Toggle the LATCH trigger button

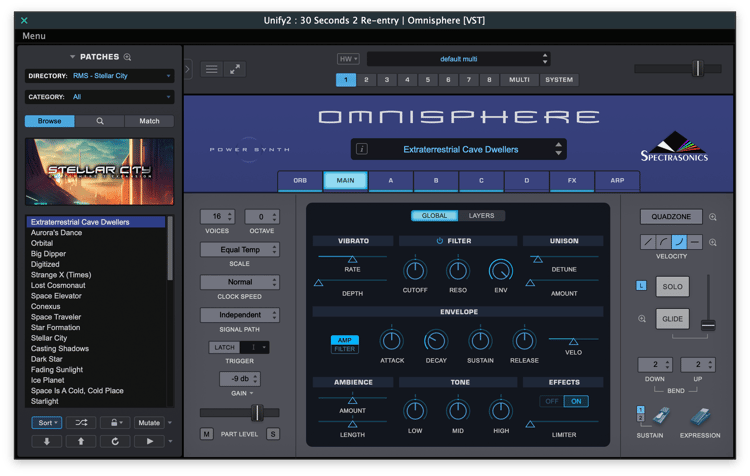click(x=224, y=347)
